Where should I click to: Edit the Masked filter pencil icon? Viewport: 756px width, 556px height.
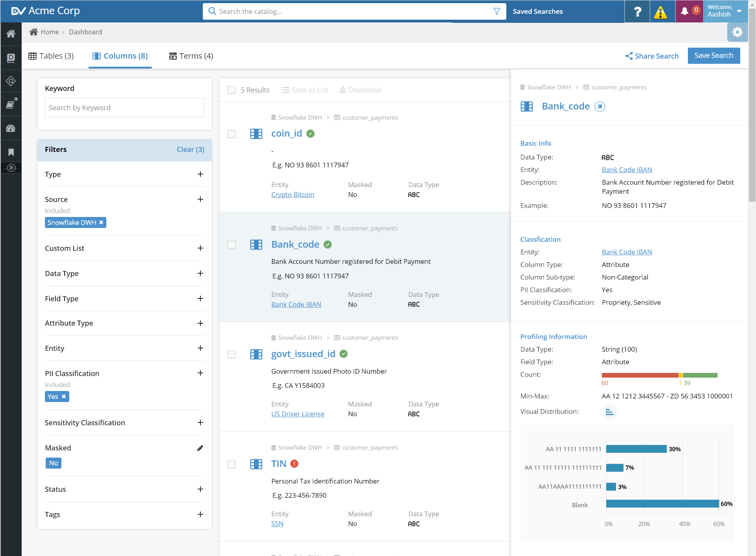click(200, 448)
